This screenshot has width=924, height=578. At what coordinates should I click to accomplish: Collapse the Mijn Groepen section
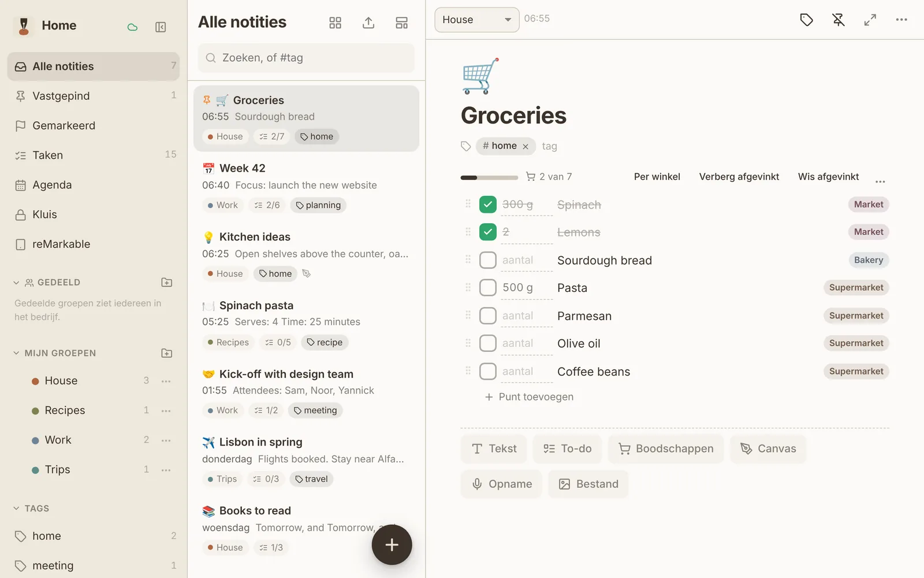click(16, 353)
